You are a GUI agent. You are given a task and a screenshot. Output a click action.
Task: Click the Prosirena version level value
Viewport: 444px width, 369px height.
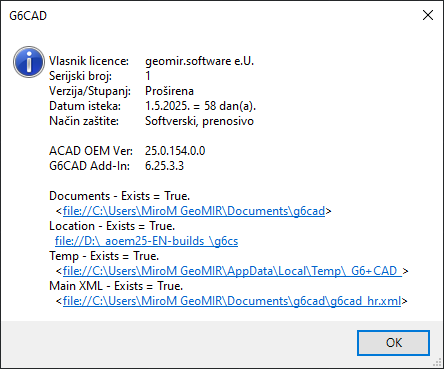(x=169, y=91)
